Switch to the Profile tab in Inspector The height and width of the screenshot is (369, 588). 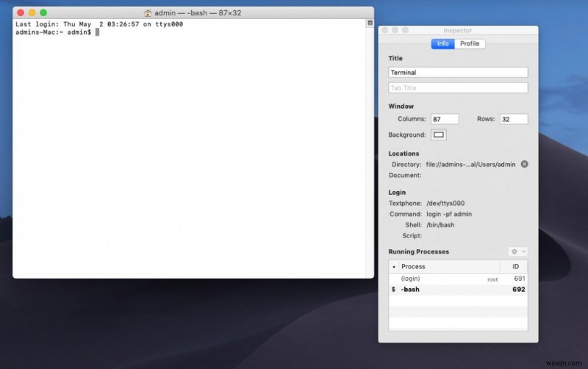[470, 43]
